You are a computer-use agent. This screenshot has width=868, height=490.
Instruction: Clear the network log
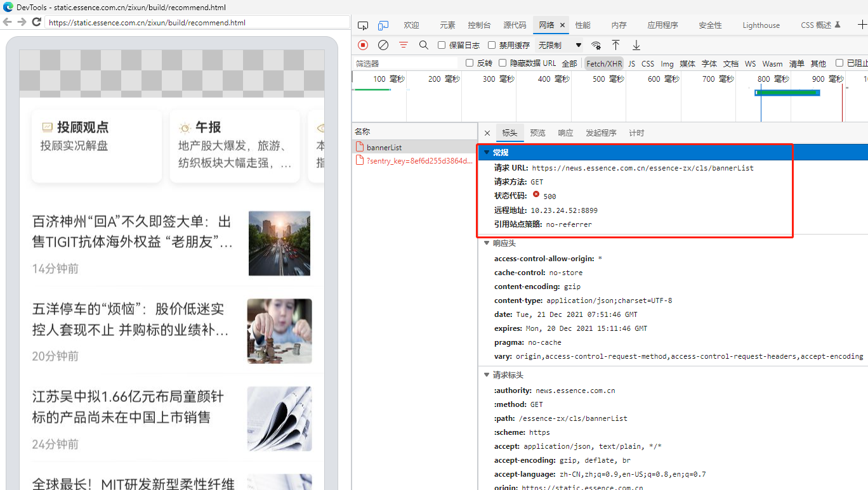coord(383,45)
